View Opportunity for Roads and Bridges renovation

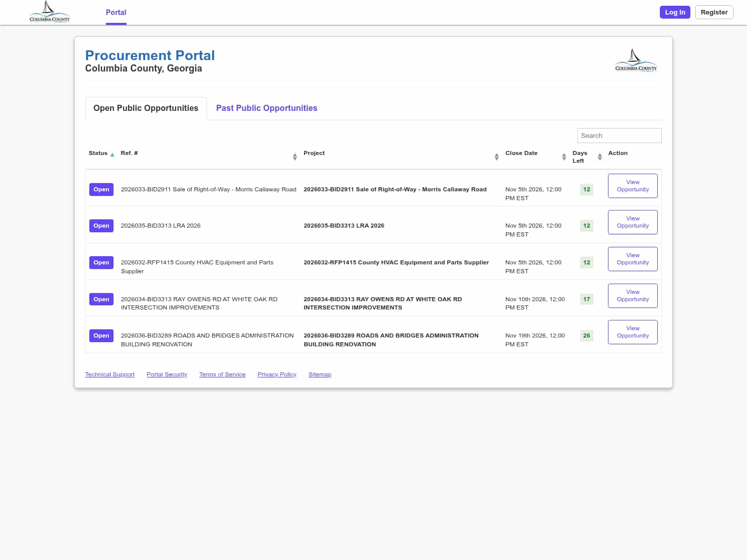pyautogui.click(x=633, y=332)
